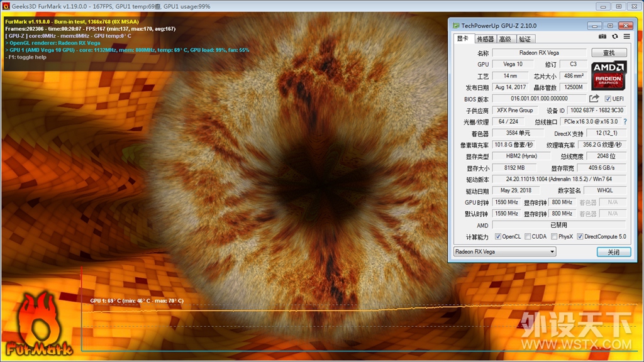Image resolution: width=644 pixels, height=362 pixels.
Task: Open the Radeon RX Vega GPU dropdown
Action: (505, 251)
